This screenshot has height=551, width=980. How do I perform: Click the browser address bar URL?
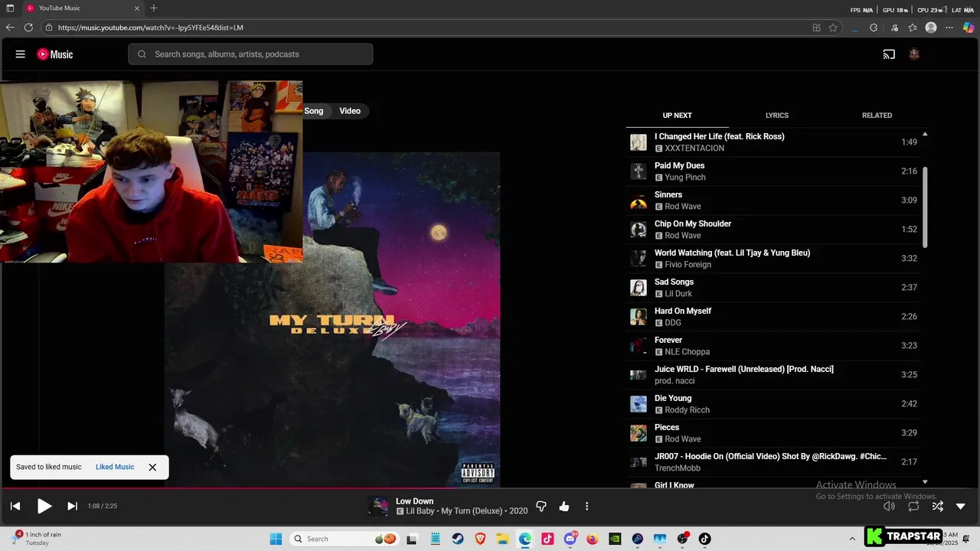point(151,28)
